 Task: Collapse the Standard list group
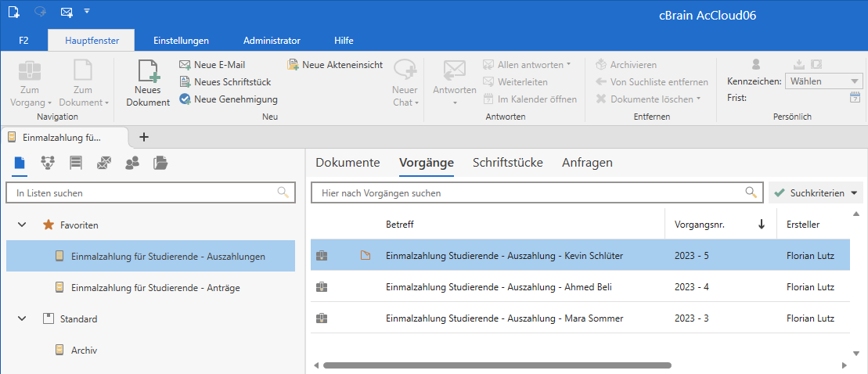click(21, 319)
